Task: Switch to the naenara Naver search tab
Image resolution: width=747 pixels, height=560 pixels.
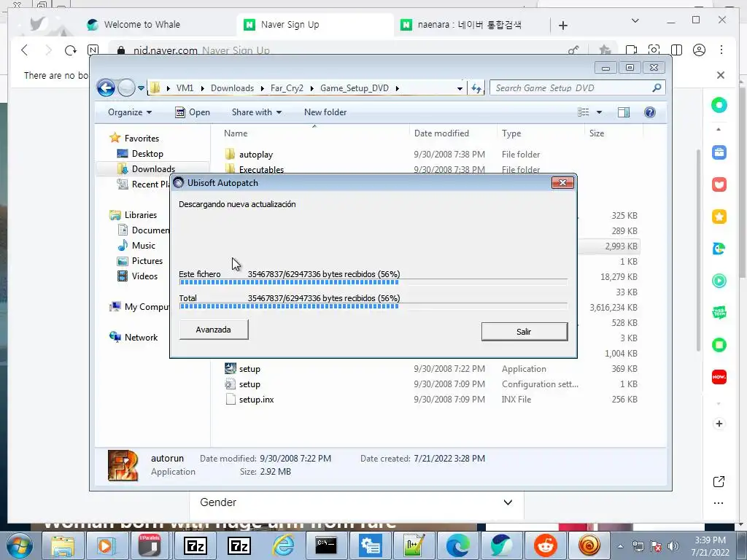Action: (469, 24)
